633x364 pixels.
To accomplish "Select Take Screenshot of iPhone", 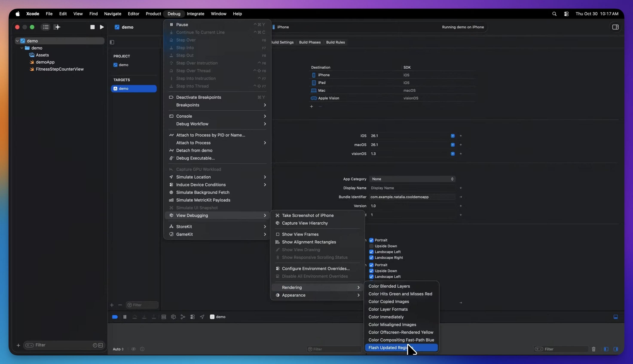I will click(x=317, y=215).
